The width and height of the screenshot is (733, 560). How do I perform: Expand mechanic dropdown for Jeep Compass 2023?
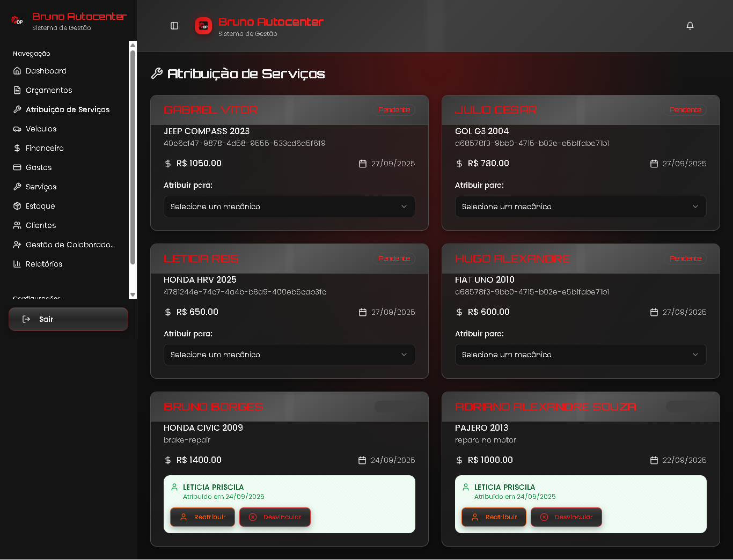pyautogui.click(x=289, y=207)
